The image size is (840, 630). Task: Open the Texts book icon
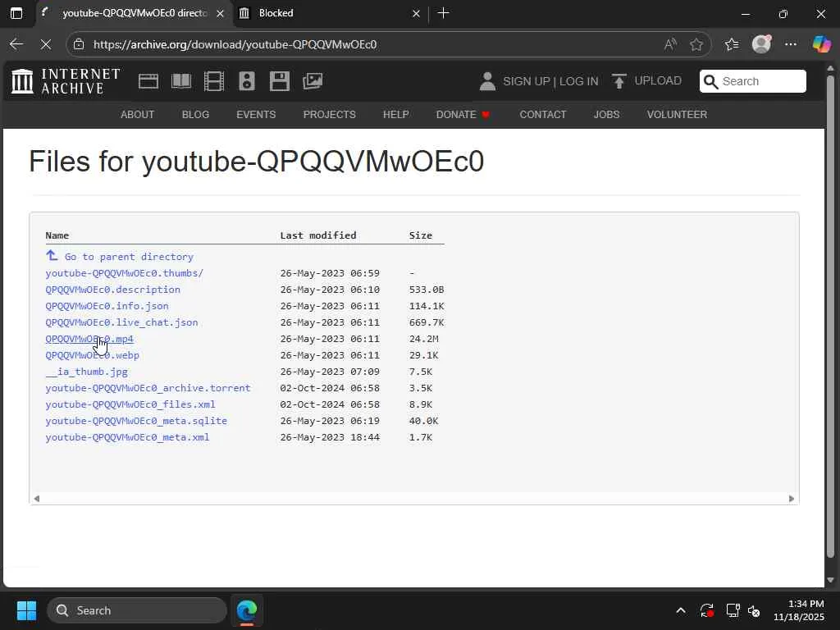181,81
